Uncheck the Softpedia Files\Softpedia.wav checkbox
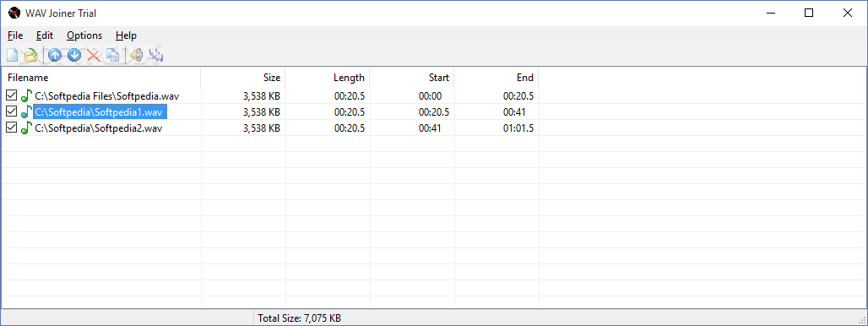 point(11,95)
